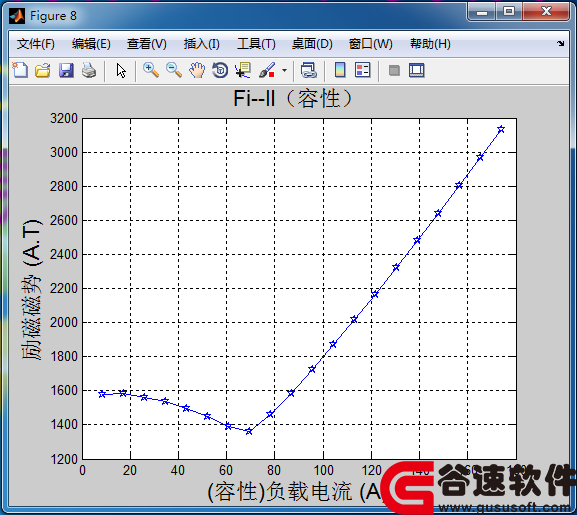Click the x-axis tick label 20
The width and height of the screenshot is (577, 515).
(x=130, y=470)
